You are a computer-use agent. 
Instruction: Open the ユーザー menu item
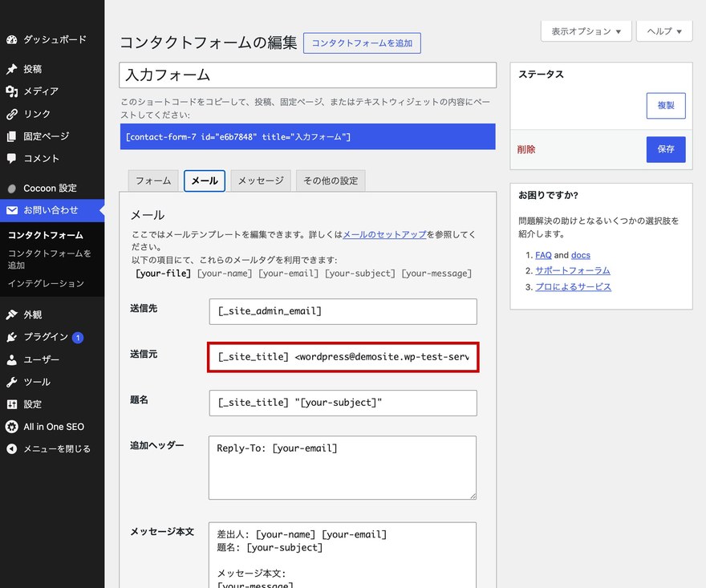point(52,359)
